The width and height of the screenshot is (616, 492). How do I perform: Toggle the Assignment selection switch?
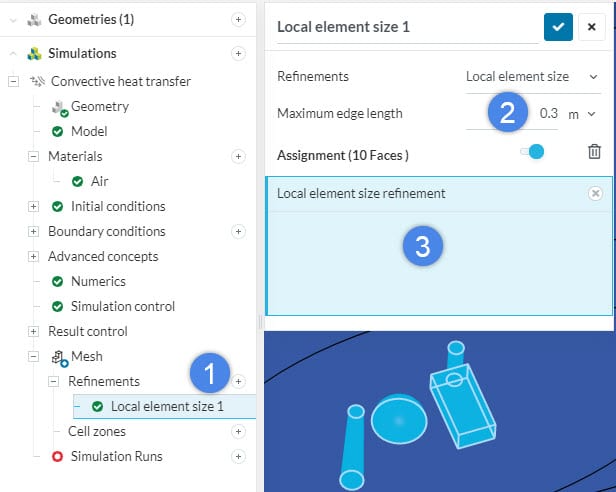tap(532, 152)
